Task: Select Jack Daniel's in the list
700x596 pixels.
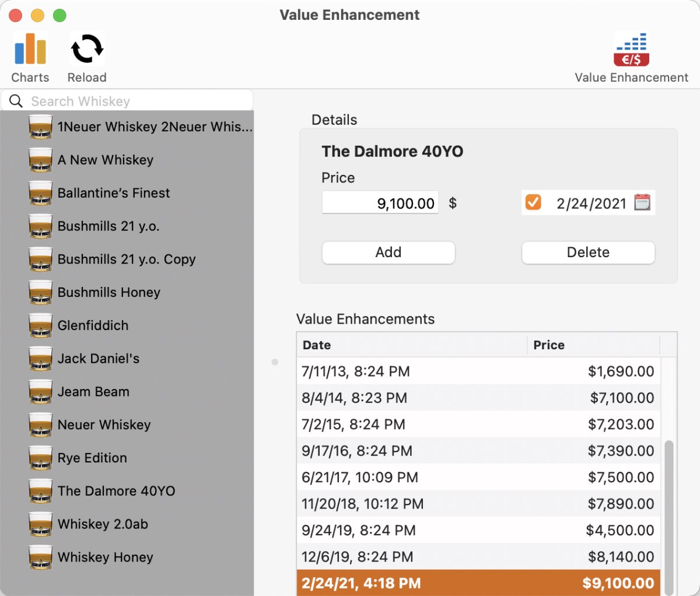Action: click(x=127, y=359)
